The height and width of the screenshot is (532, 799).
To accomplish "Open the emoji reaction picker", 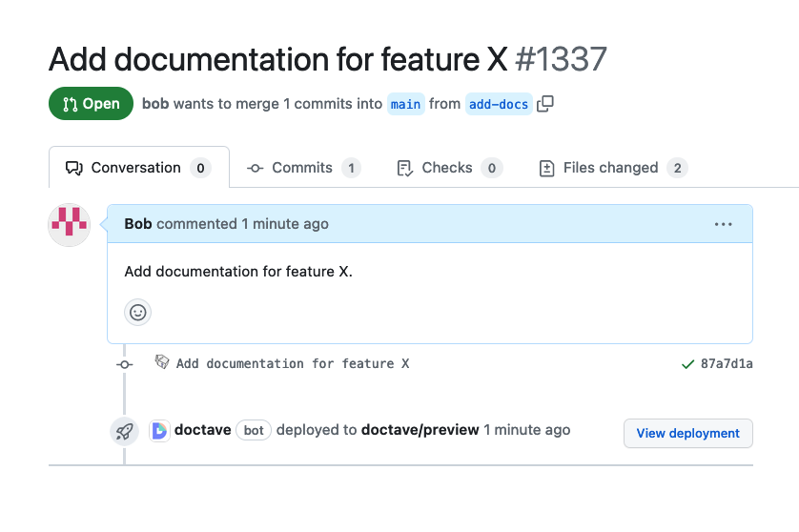I will (x=138, y=312).
